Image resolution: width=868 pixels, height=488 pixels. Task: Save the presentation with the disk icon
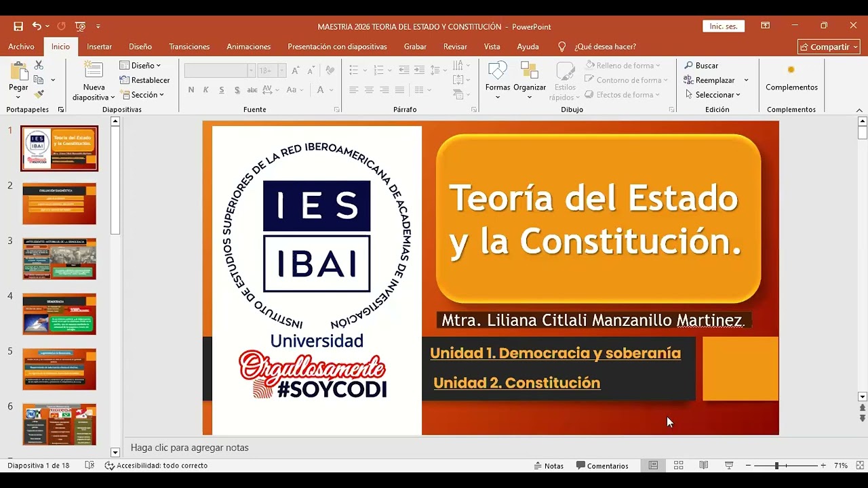click(18, 26)
